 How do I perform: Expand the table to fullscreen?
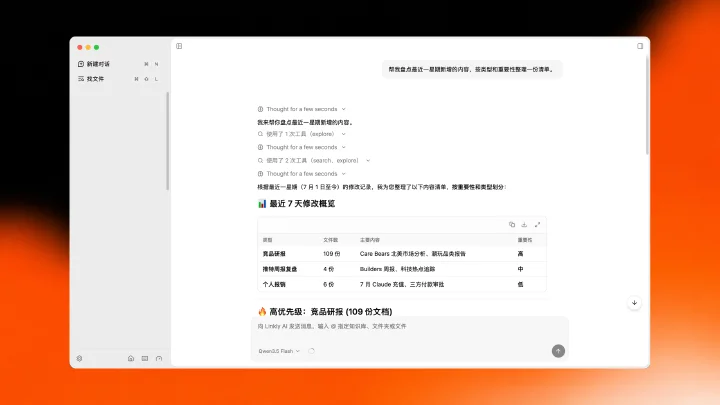(x=537, y=225)
